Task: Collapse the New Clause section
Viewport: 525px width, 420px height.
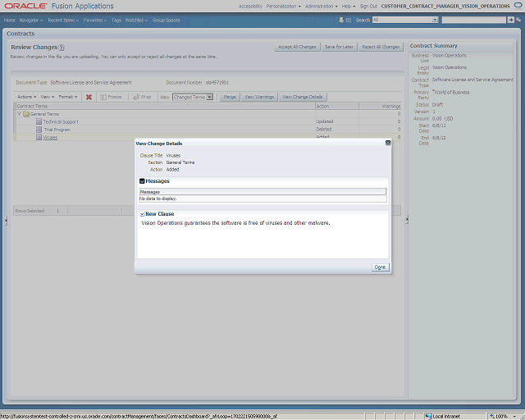Action: coord(142,214)
